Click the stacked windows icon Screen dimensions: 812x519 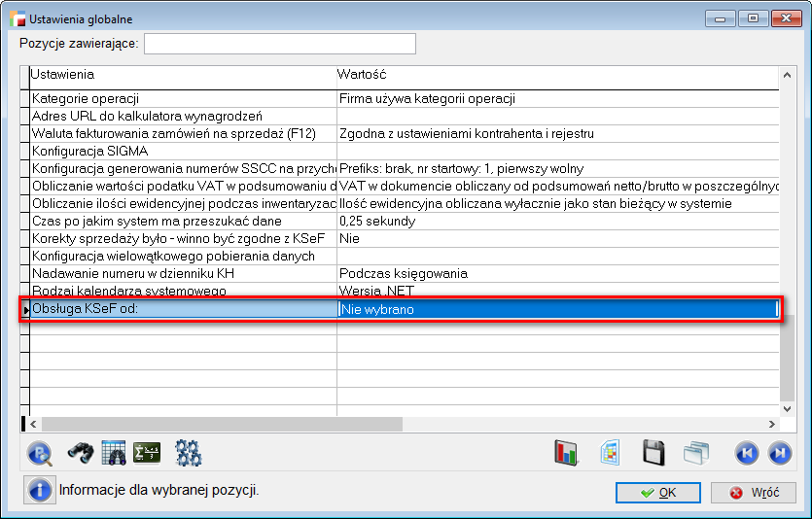(x=696, y=452)
